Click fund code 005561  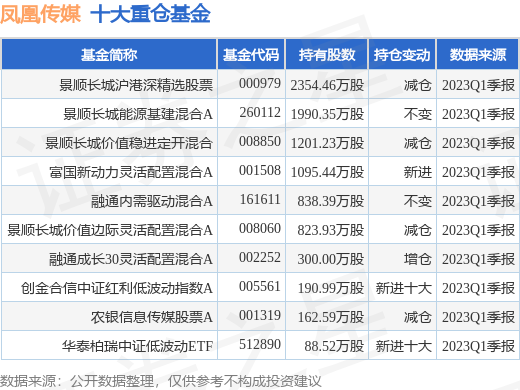click(x=260, y=286)
